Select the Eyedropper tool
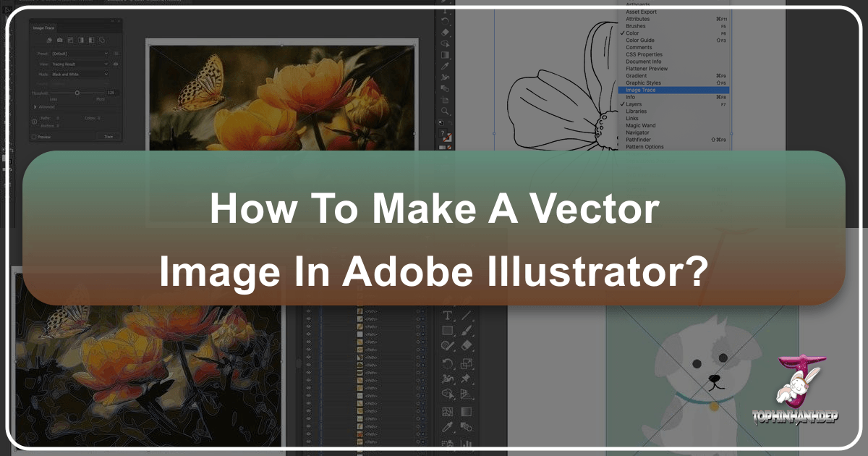The width and height of the screenshot is (868, 456). point(447,426)
